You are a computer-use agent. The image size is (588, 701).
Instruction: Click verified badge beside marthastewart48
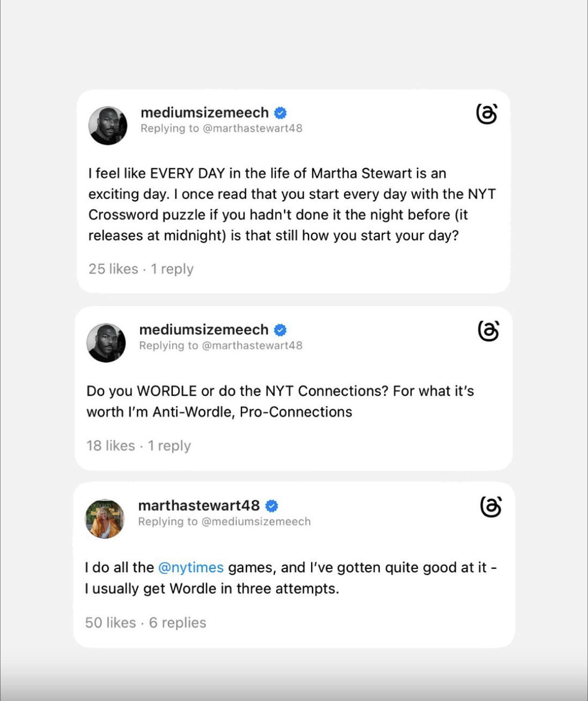tap(272, 506)
